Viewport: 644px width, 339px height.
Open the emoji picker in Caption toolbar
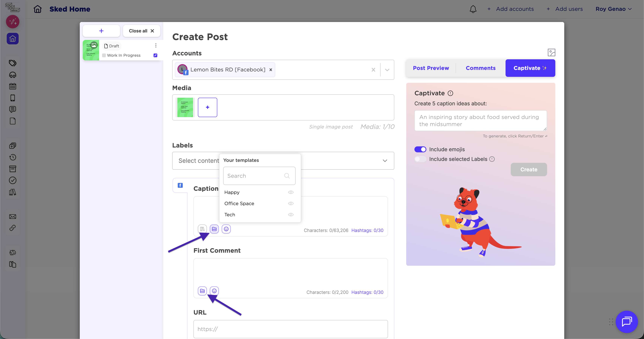pos(226,229)
